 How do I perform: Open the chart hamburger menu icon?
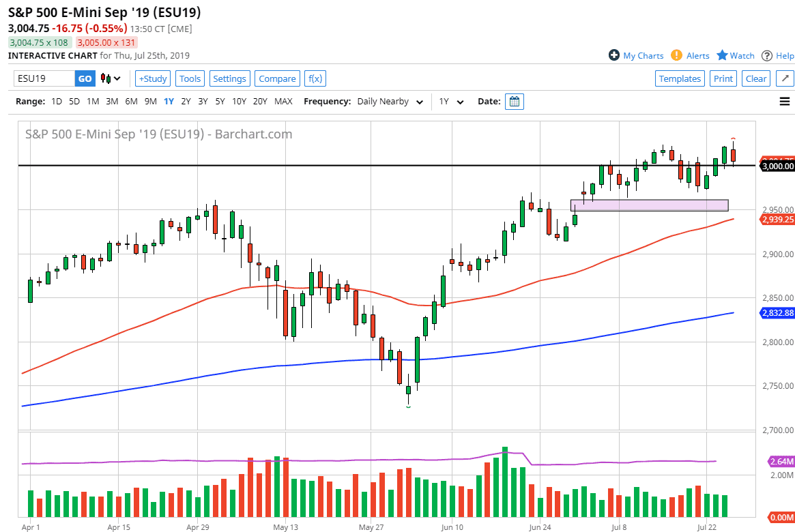(785, 101)
